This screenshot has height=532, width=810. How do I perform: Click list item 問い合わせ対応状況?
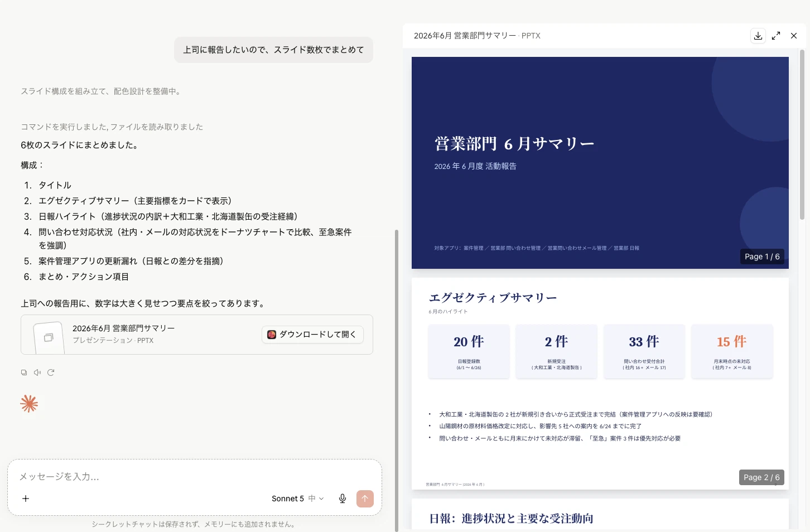(x=195, y=239)
